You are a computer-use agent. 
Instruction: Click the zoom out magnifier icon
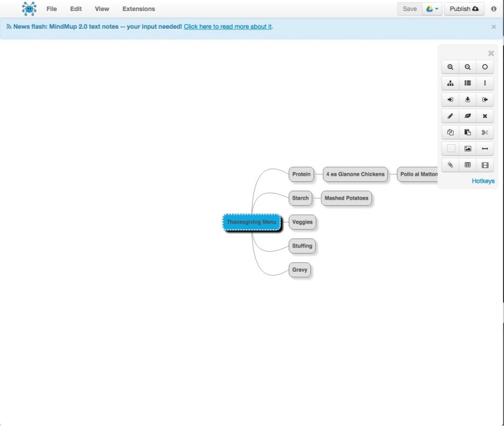[467, 67]
